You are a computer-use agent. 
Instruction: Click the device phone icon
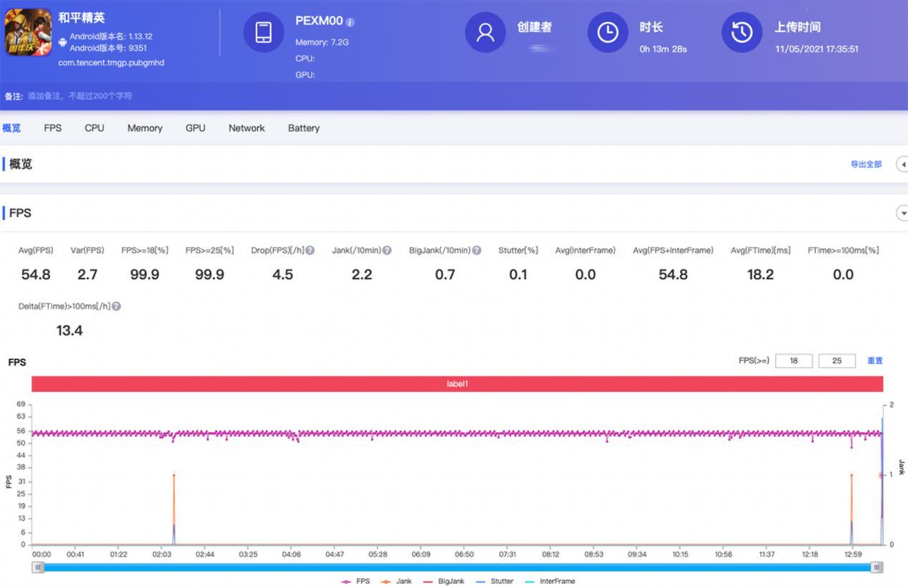[264, 32]
